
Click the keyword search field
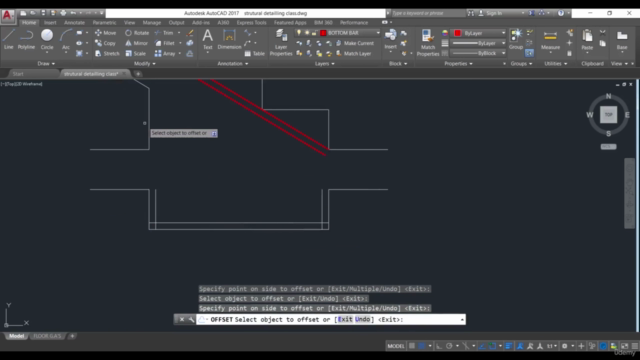click(427, 13)
